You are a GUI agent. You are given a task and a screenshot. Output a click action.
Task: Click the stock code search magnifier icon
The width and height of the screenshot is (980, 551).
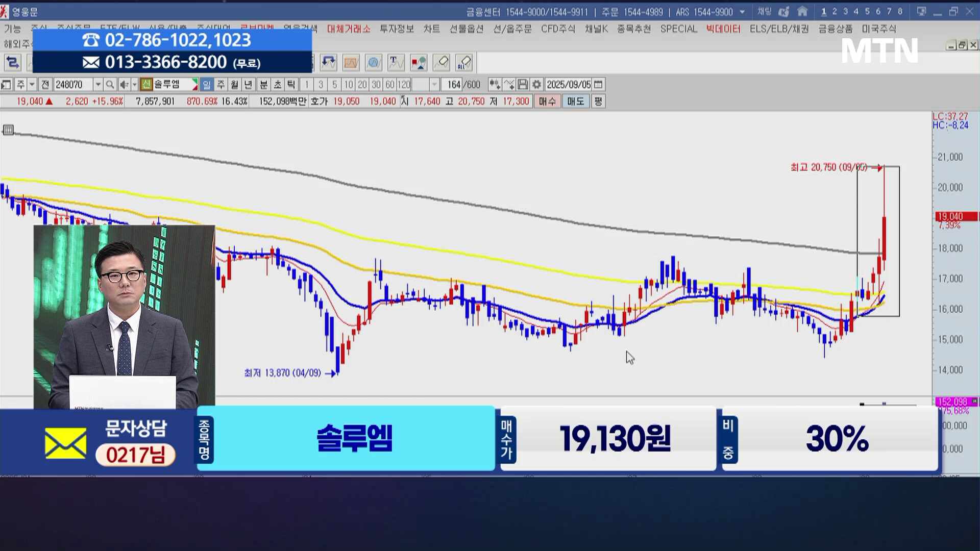[x=109, y=85]
